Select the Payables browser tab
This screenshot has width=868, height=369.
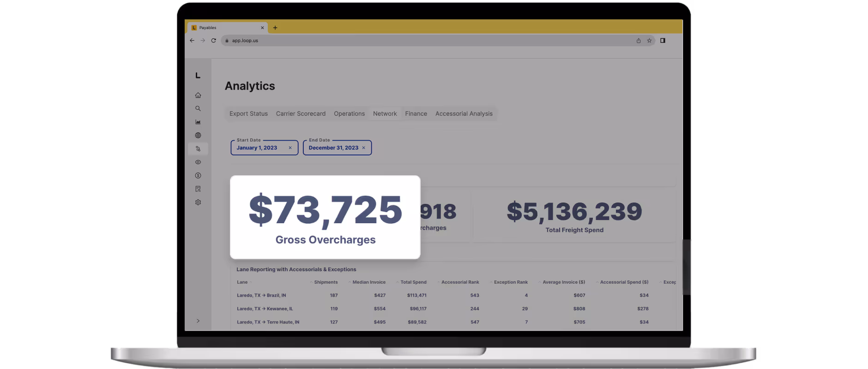pos(227,28)
